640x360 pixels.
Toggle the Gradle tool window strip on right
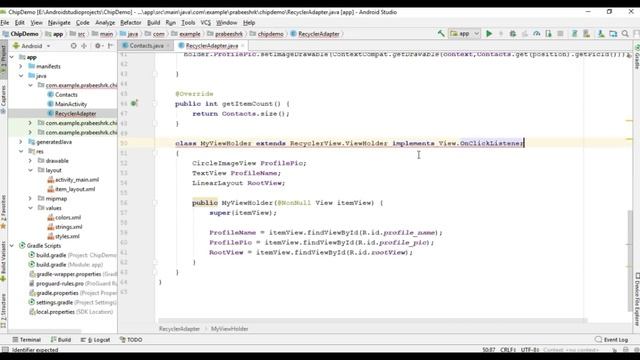pos(637,57)
